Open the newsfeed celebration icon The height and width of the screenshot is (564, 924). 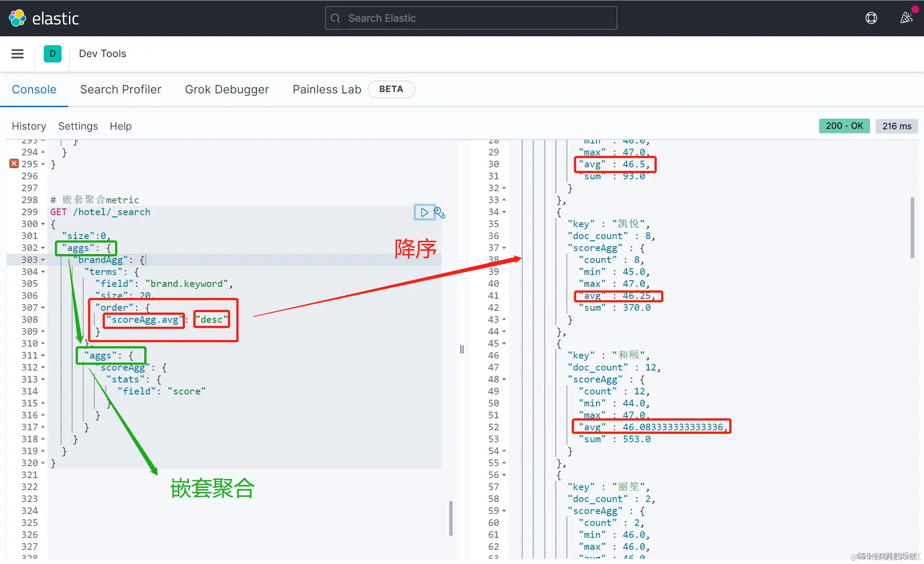click(906, 18)
